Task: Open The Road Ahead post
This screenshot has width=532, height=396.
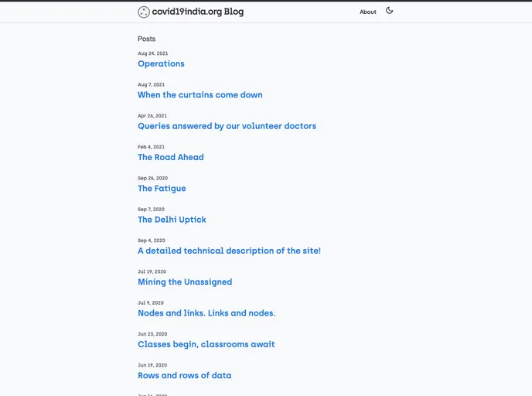Action: pos(170,157)
